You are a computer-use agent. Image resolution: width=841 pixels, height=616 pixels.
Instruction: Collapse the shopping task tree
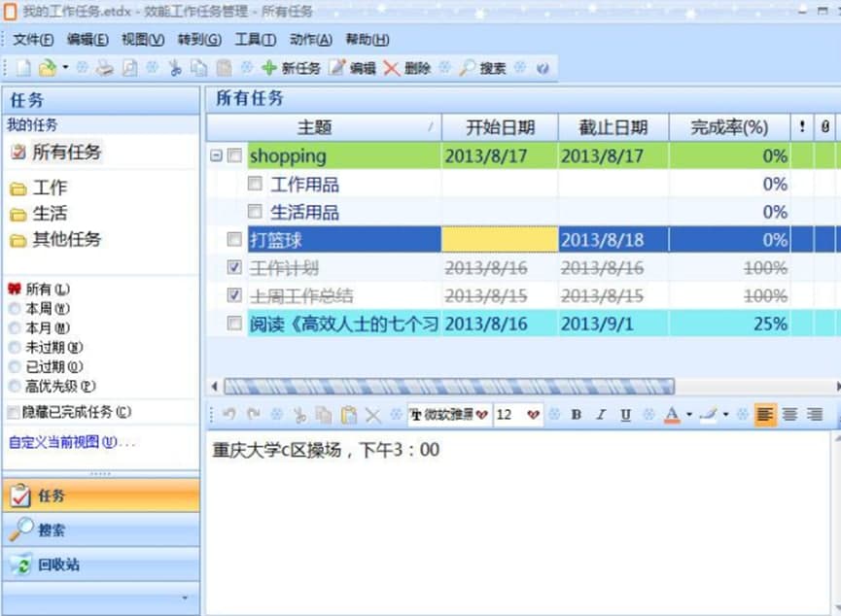[216, 155]
